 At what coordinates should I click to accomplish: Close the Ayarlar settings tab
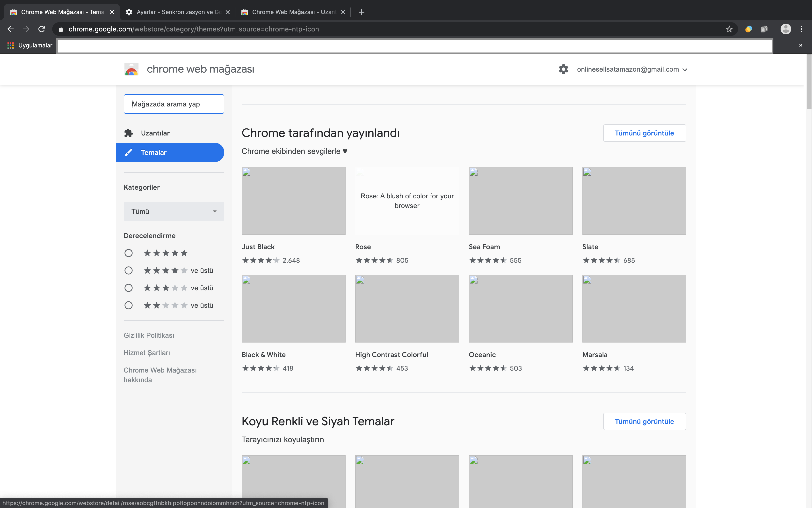coord(227,12)
